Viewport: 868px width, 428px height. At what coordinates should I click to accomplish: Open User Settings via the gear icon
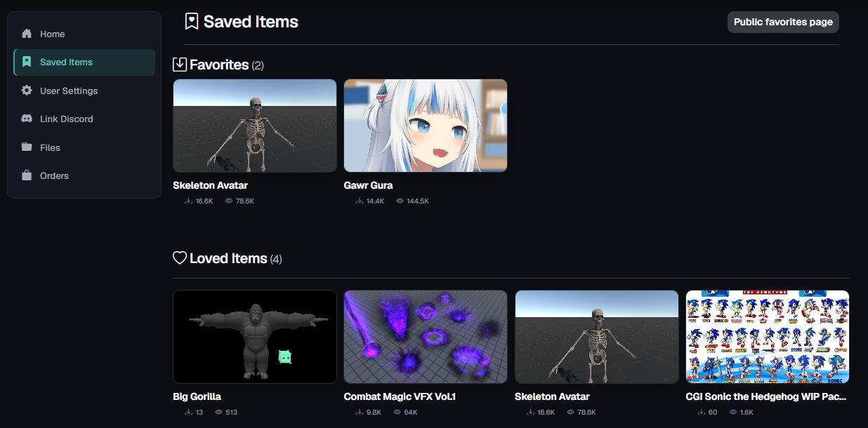tap(27, 91)
